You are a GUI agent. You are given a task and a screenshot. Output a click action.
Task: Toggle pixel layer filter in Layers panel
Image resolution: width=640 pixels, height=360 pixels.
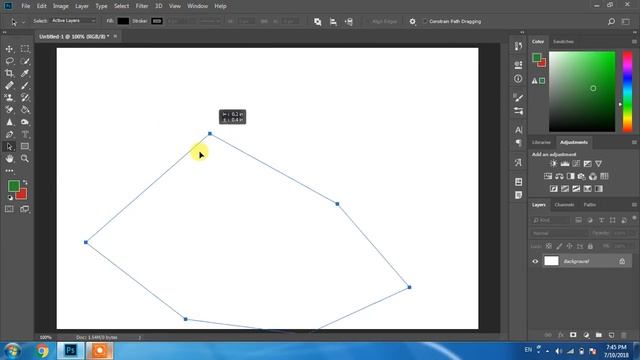(x=578, y=220)
